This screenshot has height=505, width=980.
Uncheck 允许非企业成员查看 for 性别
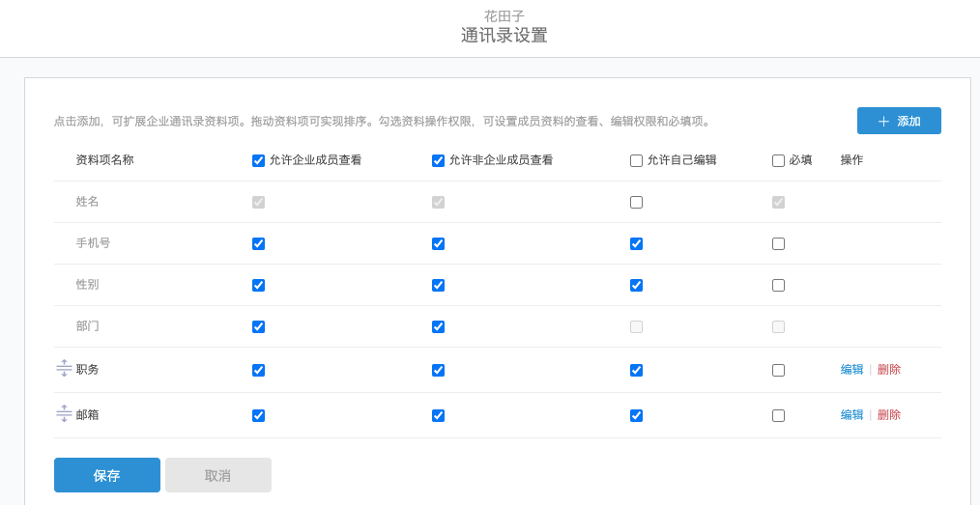click(438, 285)
